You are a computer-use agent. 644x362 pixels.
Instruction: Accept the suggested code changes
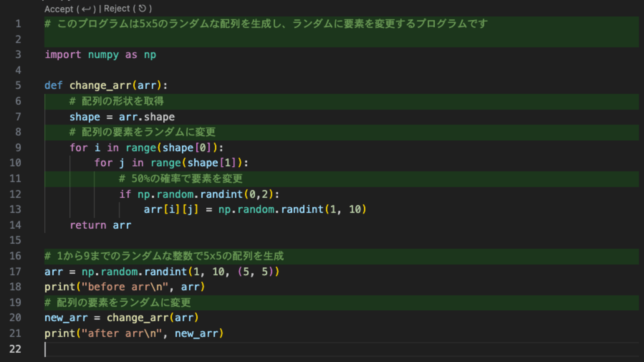70,9
